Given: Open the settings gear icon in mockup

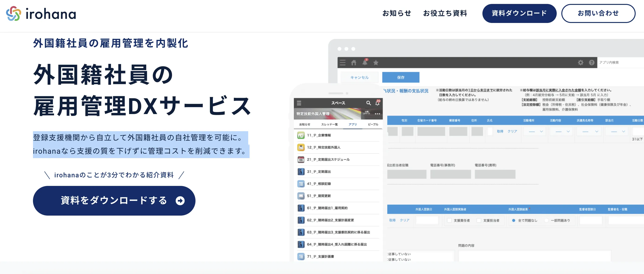Looking at the screenshot, I should [x=580, y=62].
